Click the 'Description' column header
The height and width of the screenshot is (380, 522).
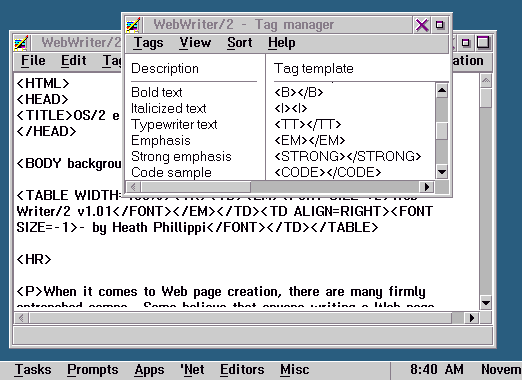pos(165,69)
